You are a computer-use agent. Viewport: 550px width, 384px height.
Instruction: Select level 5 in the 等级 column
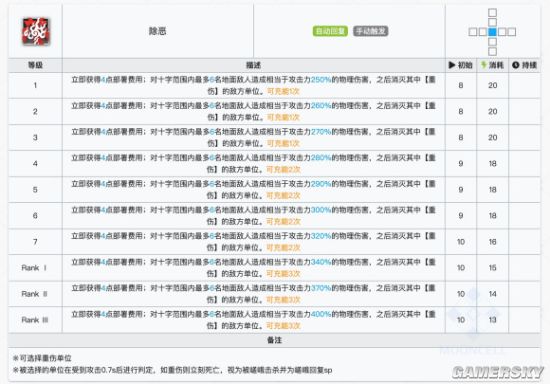point(35,190)
